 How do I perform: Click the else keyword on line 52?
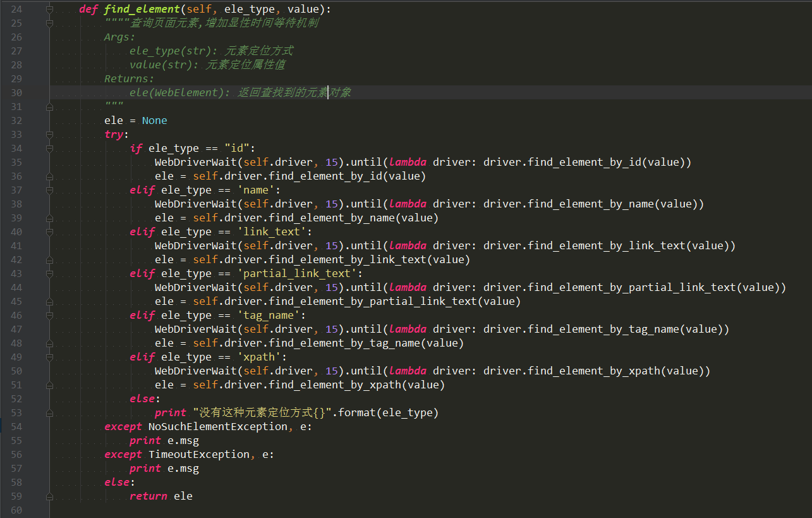(142, 399)
